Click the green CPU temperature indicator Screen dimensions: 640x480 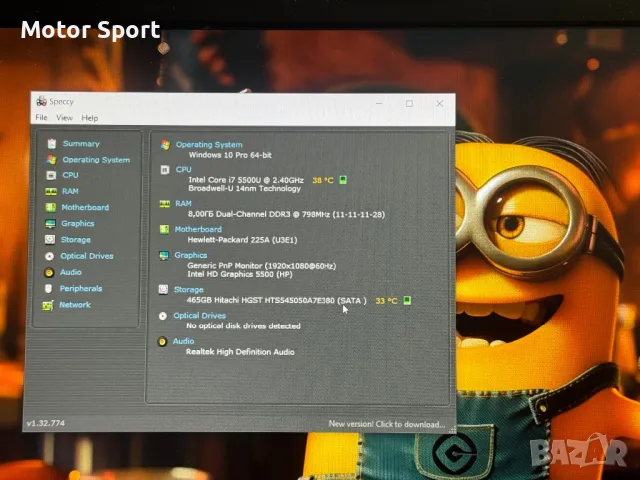tap(343, 180)
